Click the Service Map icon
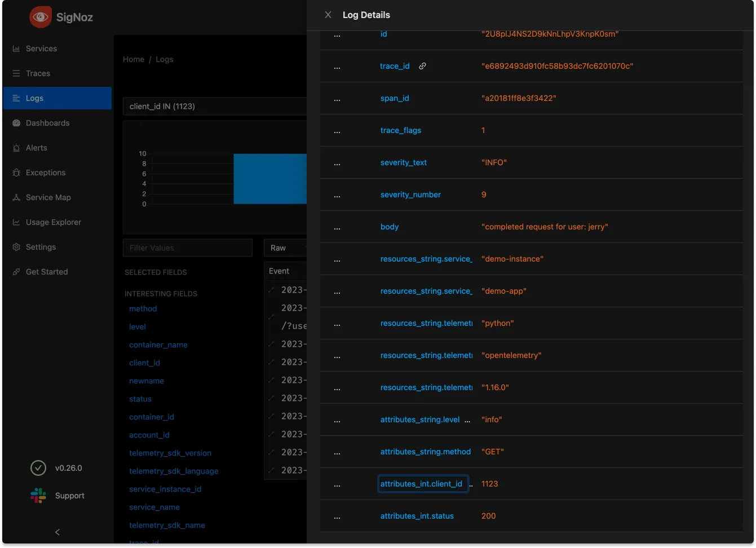The width and height of the screenshot is (756, 548). (x=16, y=197)
